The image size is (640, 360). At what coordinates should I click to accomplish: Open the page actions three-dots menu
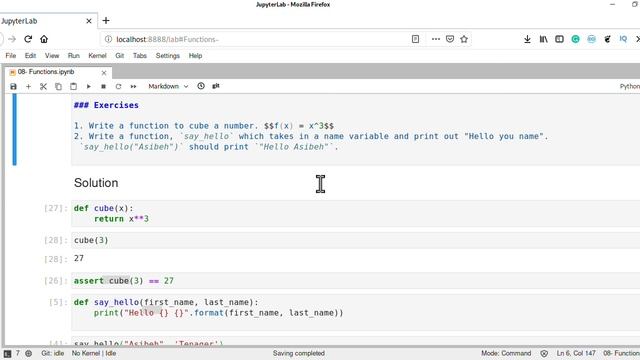point(436,39)
